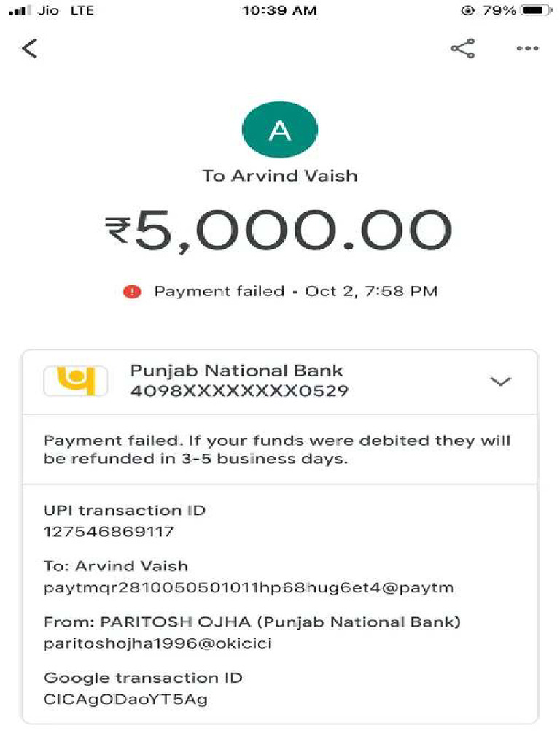Tap the green 'A' contact avatar
560x747 pixels.
(280, 130)
